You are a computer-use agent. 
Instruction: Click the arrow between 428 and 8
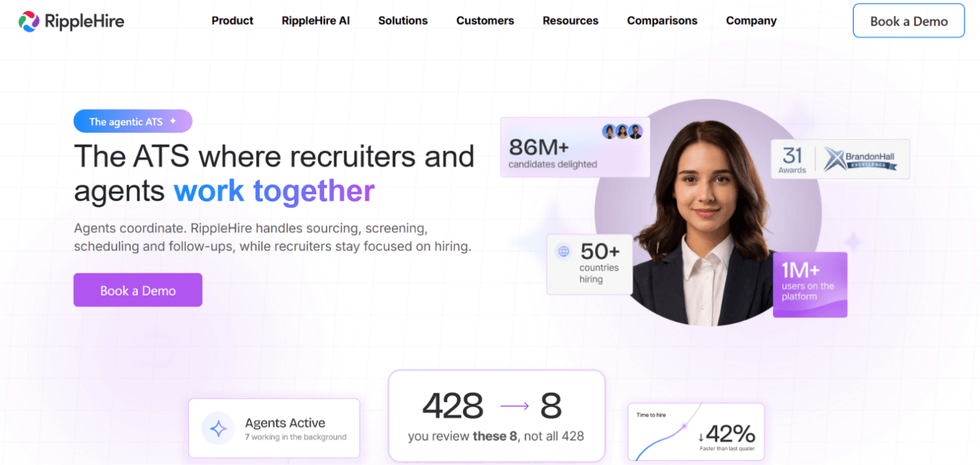515,406
